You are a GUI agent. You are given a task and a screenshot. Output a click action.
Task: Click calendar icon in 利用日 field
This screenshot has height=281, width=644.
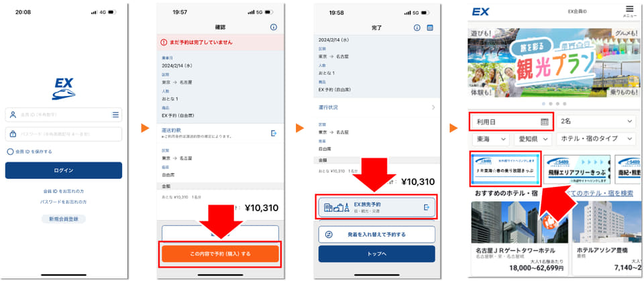click(544, 121)
